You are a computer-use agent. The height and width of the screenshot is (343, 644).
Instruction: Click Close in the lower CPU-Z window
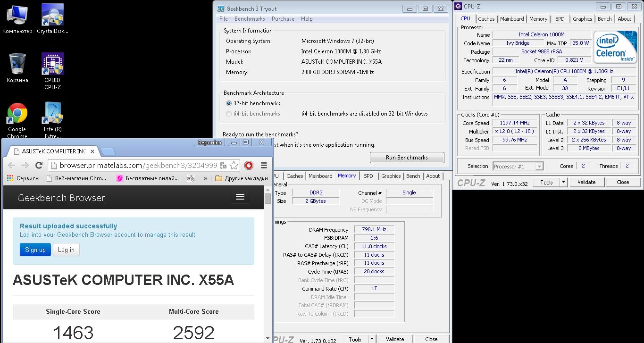431,339
